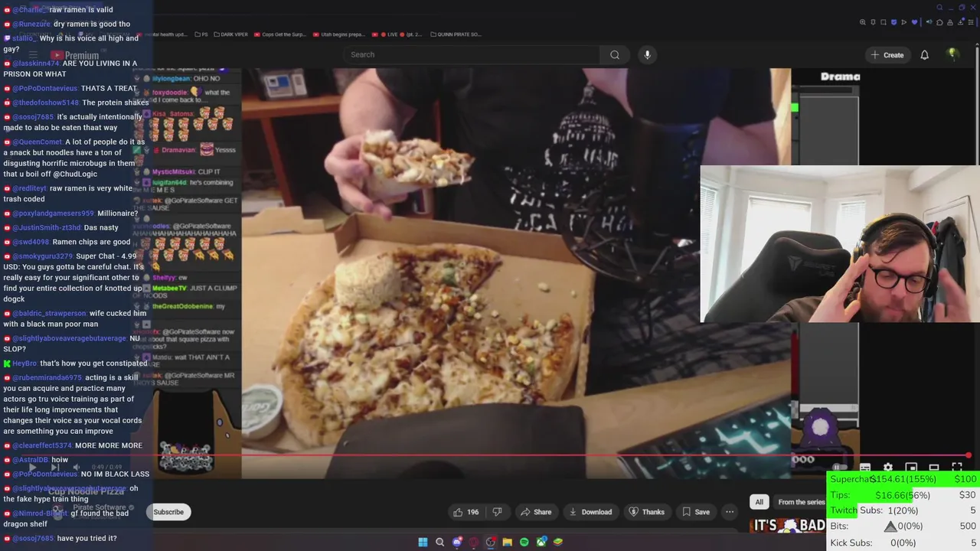Open the Utah begins prepa bookmark
Image resolution: width=980 pixels, height=551 pixels.
(338, 34)
